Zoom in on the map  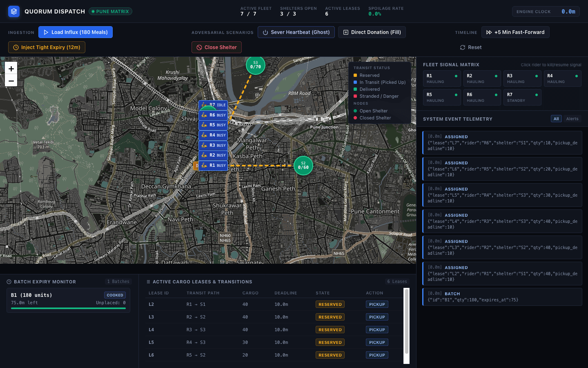pos(11,69)
